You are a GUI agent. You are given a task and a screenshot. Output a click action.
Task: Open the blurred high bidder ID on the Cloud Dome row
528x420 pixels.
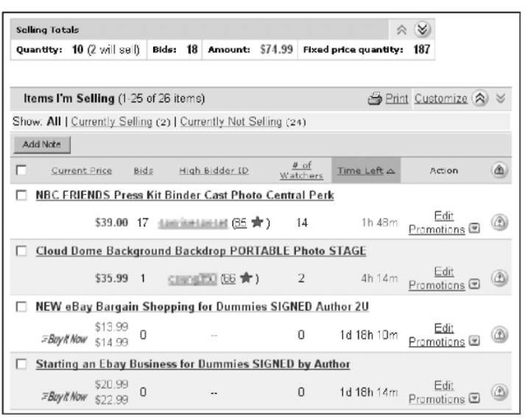(192, 279)
